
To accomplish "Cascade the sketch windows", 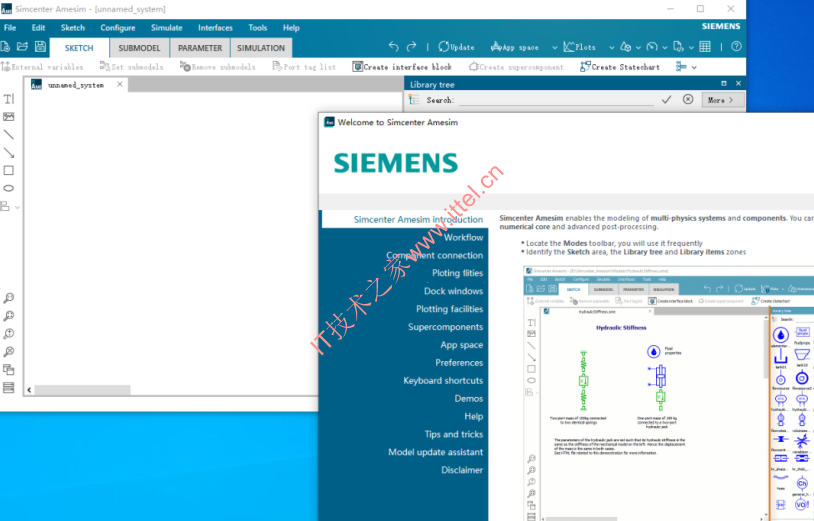I will click(x=9, y=370).
